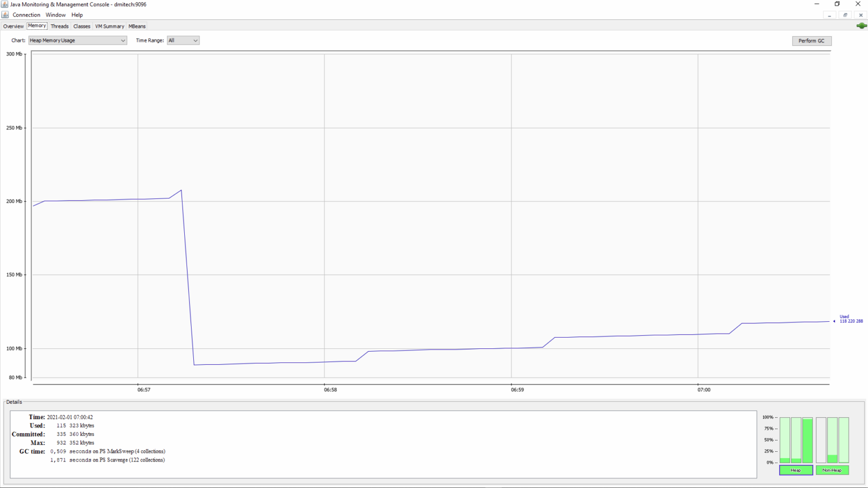The width and height of the screenshot is (868, 488).
Task: Restore down the JConsole application window
Action: click(837, 4)
